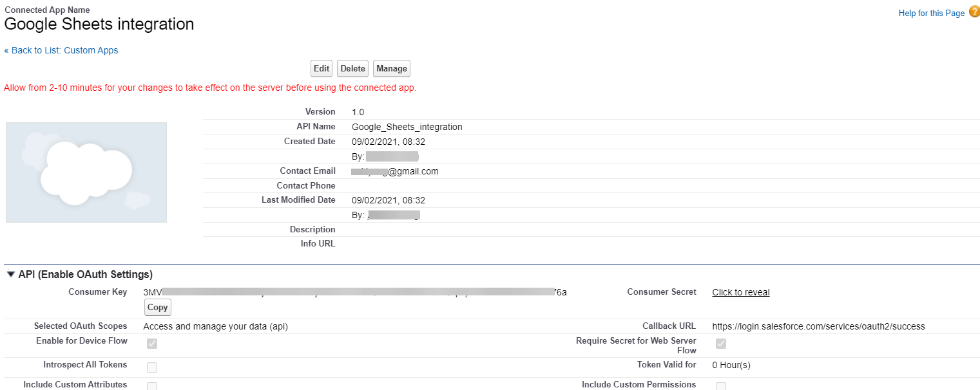Toggle Introspect All Tokens checkbox
This screenshot has height=390, width=980.
coord(152,367)
